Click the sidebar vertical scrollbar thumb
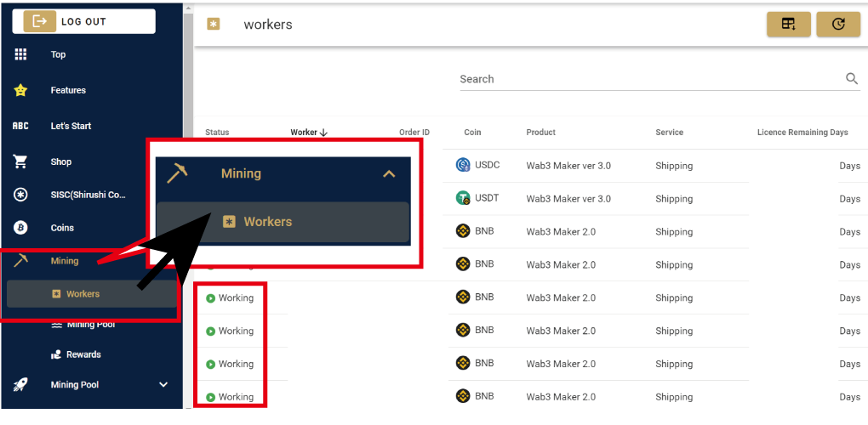Image resolution: width=868 pixels, height=425 pixels. point(188,75)
